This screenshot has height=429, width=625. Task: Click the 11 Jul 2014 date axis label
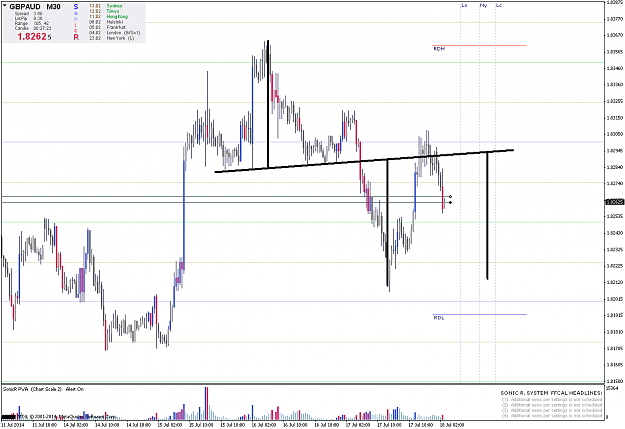[13, 425]
